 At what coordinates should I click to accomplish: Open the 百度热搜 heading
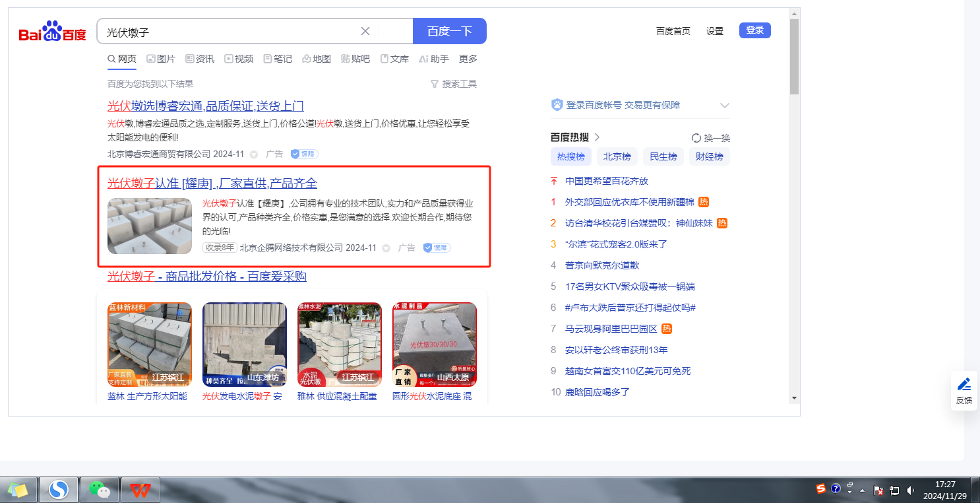click(x=570, y=137)
